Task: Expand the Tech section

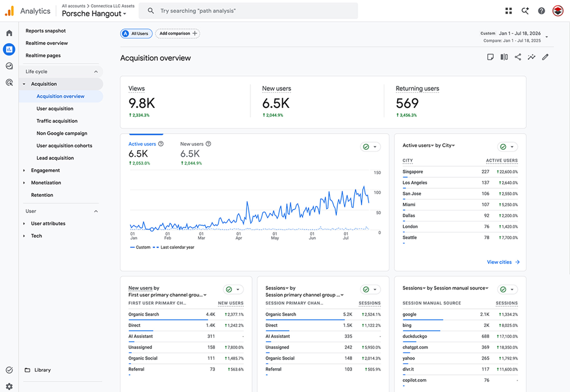Action: pos(24,236)
